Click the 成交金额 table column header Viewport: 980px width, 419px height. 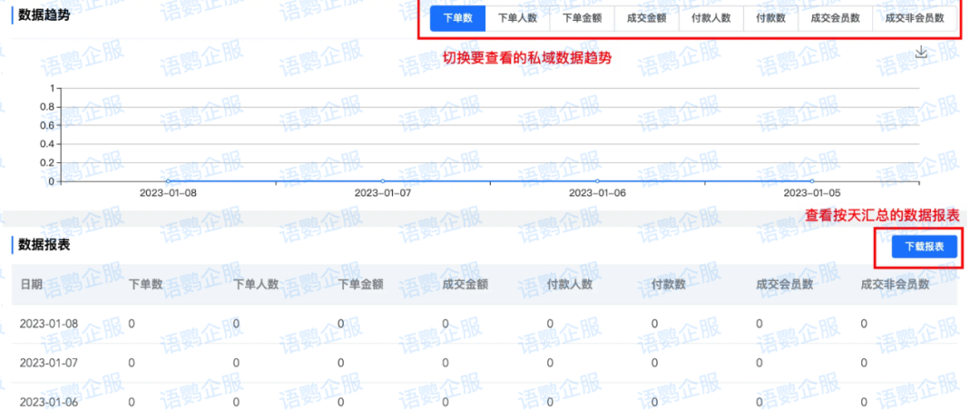click(x=465, y=285)
